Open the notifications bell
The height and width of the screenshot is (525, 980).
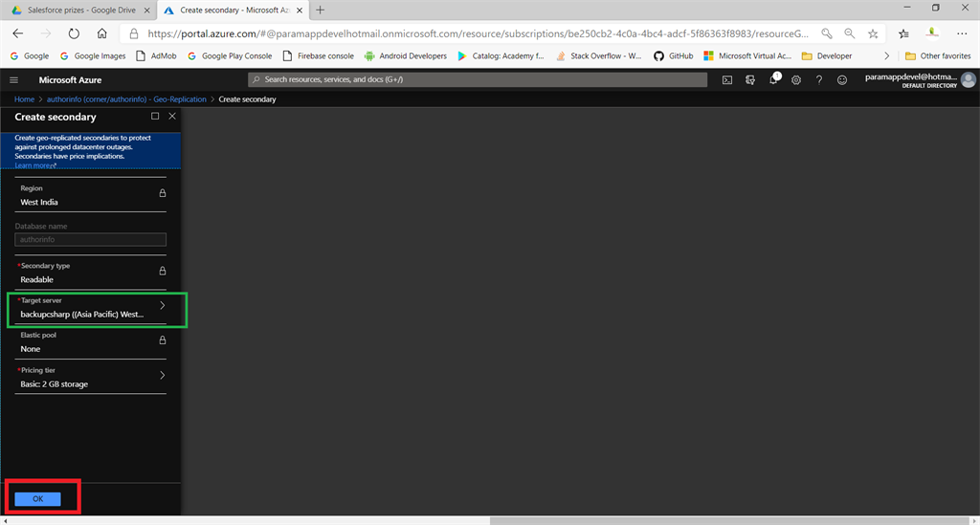pyautogui.click(x=773, y=79)
